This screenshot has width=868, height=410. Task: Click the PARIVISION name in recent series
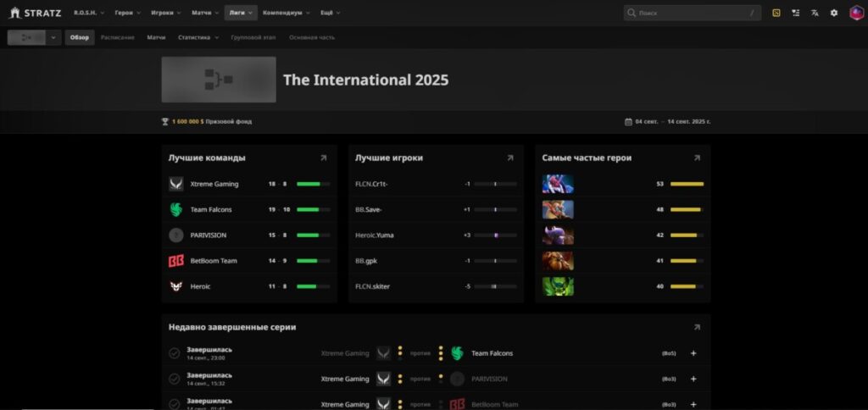(x=489, y=379)
